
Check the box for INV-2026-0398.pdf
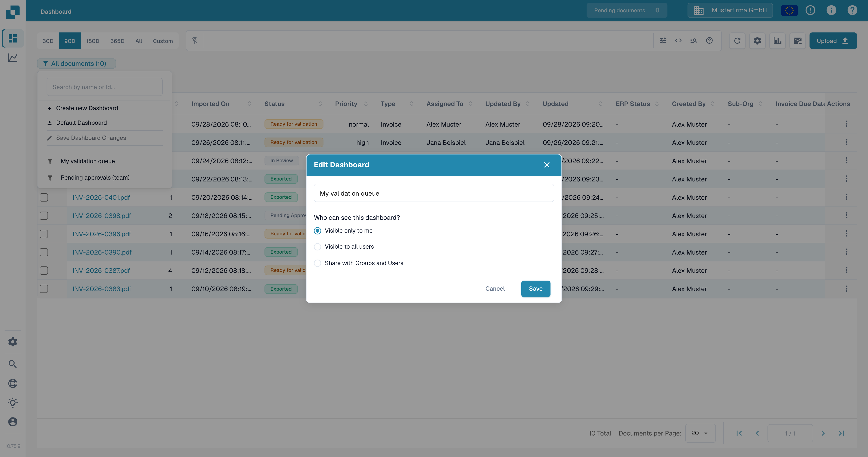click(x=44, y=216)
